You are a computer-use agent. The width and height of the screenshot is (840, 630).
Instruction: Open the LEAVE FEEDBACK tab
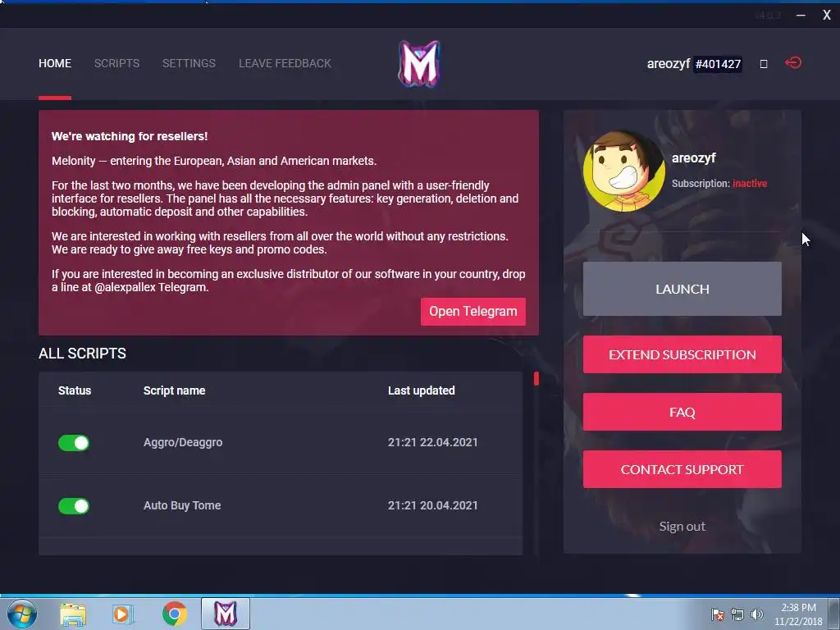click(285, 63)
